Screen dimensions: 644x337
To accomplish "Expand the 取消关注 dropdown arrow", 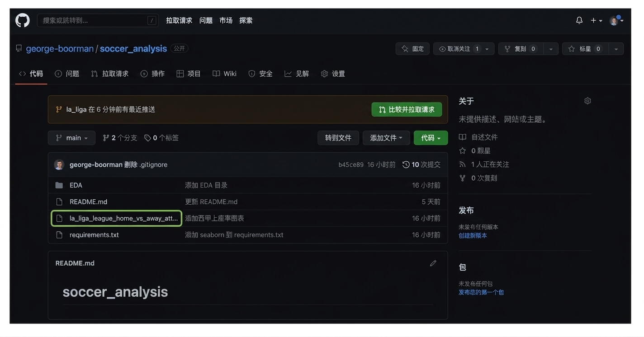I will click(488, 49).
